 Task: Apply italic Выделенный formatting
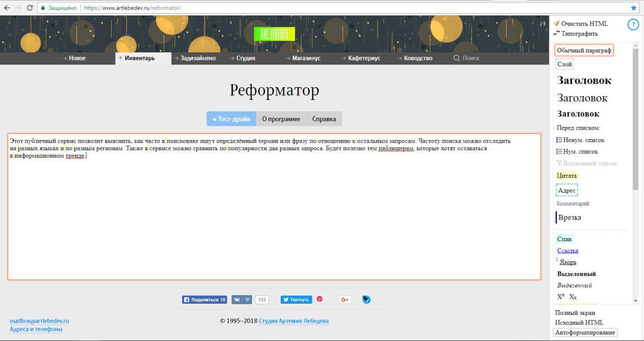[575, 286]
